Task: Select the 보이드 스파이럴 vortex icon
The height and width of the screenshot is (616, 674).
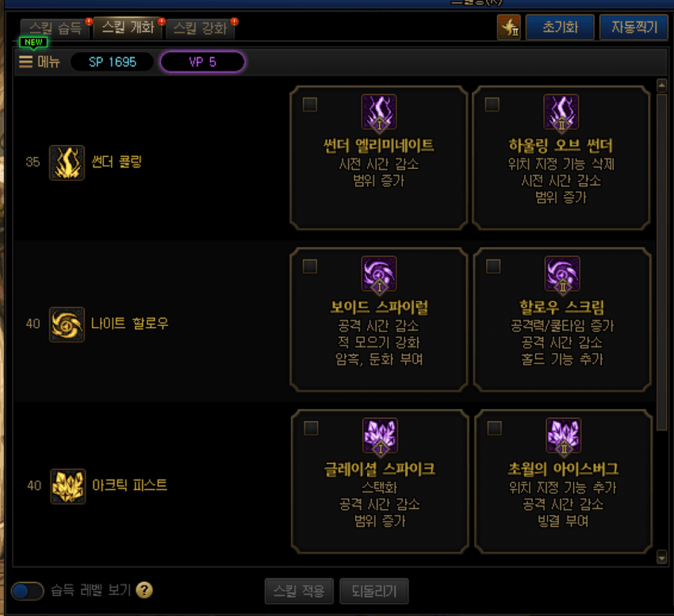Action: tap(379, 274)
